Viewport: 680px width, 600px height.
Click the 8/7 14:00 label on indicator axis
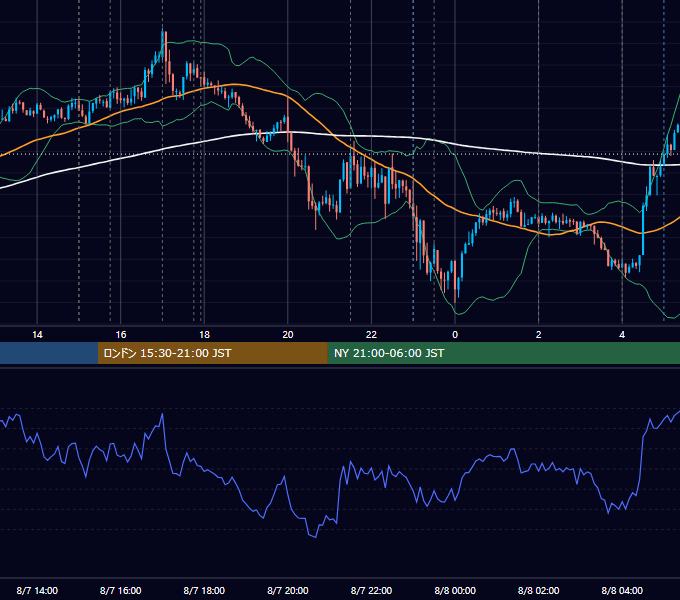[37, 590]
